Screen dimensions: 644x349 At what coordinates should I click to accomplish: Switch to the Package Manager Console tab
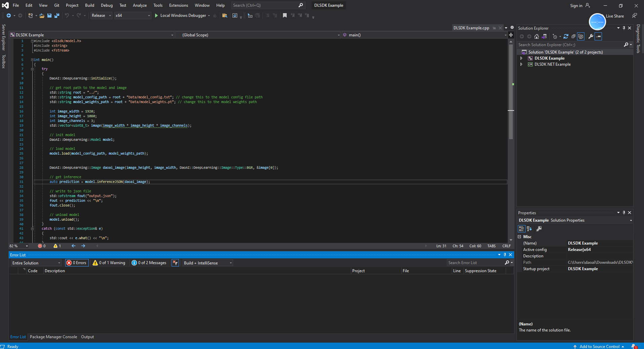[53, 337]
